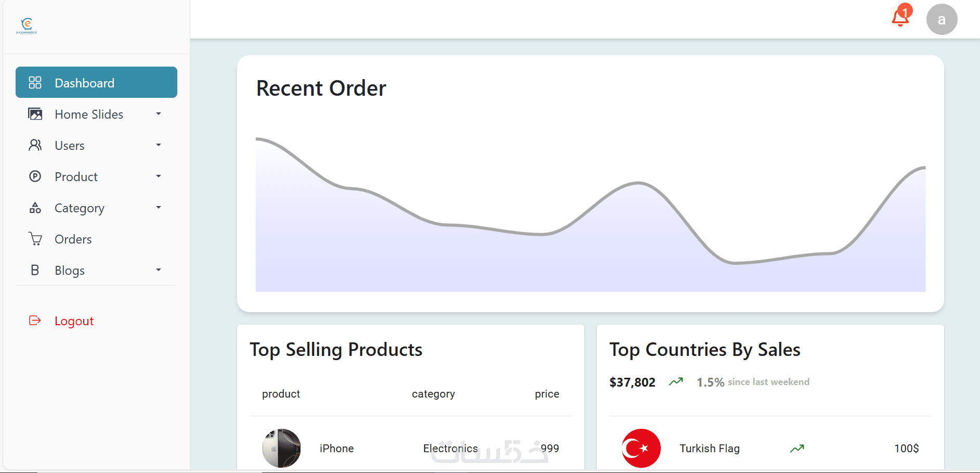Click the Orders shopping cart icon
This screenshot has height=473, width=980.
35,239
